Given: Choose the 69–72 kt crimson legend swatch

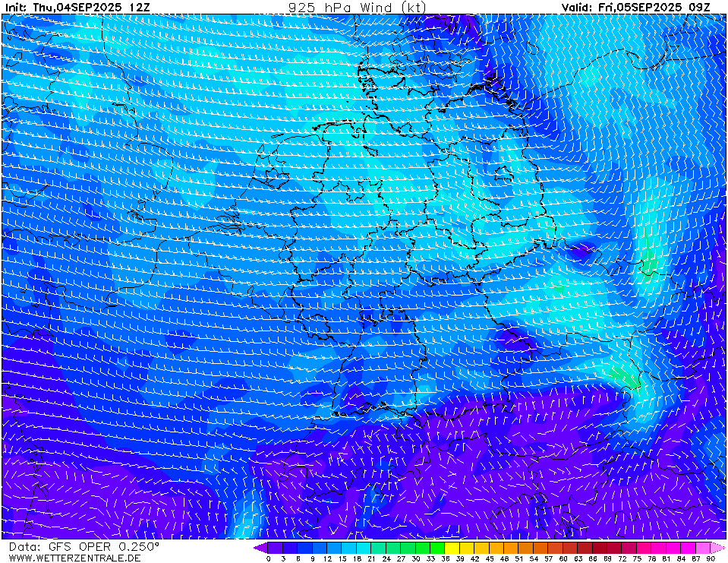Looking at the screenshot, I should pyautogui.click(x=614, y=548).
